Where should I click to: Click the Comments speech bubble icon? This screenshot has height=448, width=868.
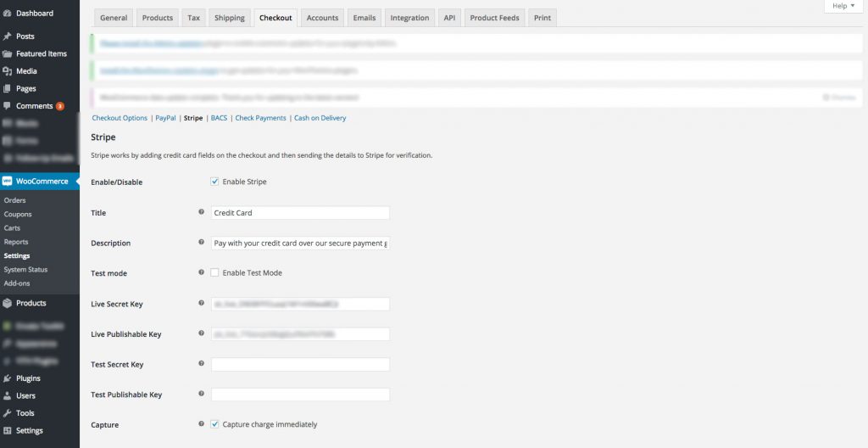[7, 106]
